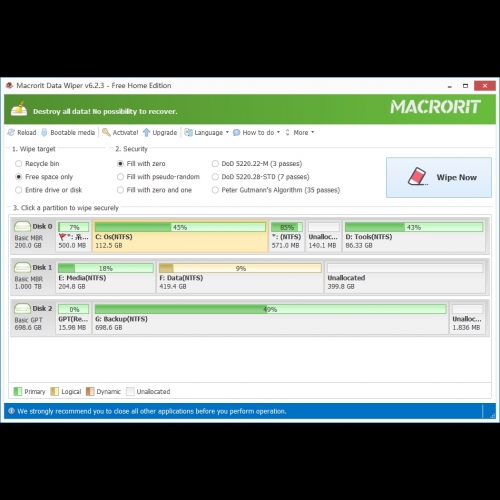Click the Disk 1 Basic MBR 1.000 TB header

tap(33, 277)
